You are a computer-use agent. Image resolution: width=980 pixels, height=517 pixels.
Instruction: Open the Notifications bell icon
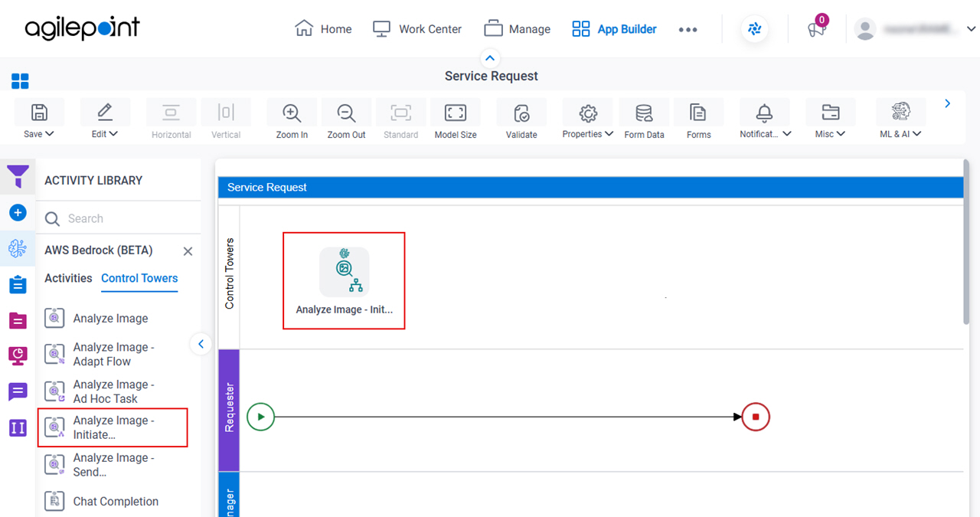(764, 113)
